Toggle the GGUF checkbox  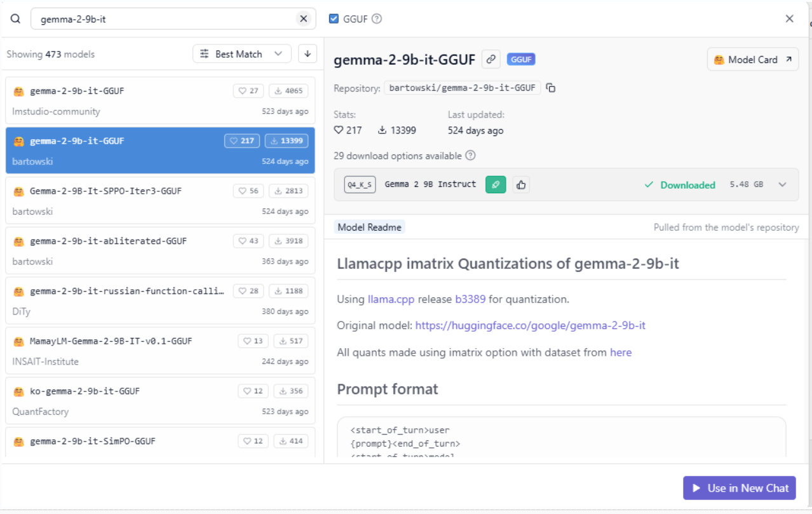pos(334,18)
